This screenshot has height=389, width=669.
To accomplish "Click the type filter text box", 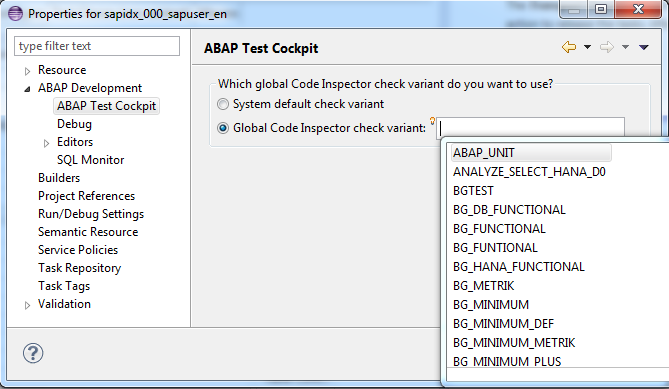I will click(97, 46).
